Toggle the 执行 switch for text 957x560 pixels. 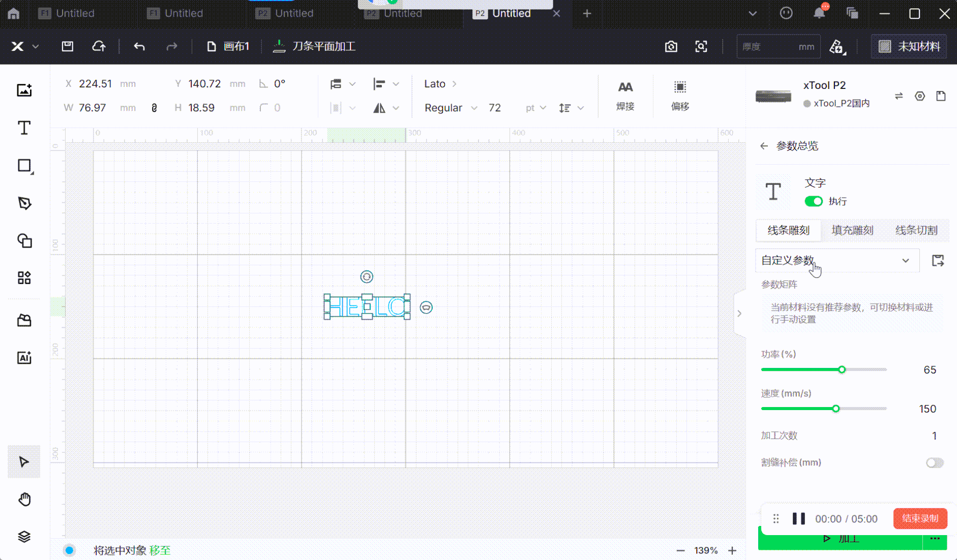[814, 201]
